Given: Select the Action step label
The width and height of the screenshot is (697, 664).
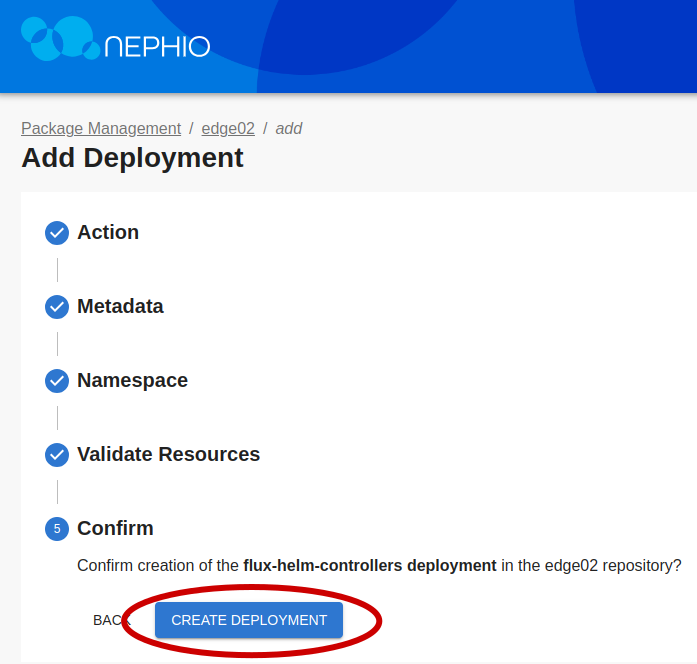Looking at the screenshot, I should click(x=108, y=232).
